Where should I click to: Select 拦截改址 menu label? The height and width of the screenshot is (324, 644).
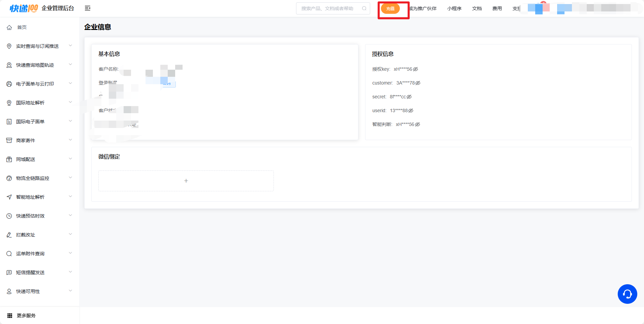pos(26,235)
